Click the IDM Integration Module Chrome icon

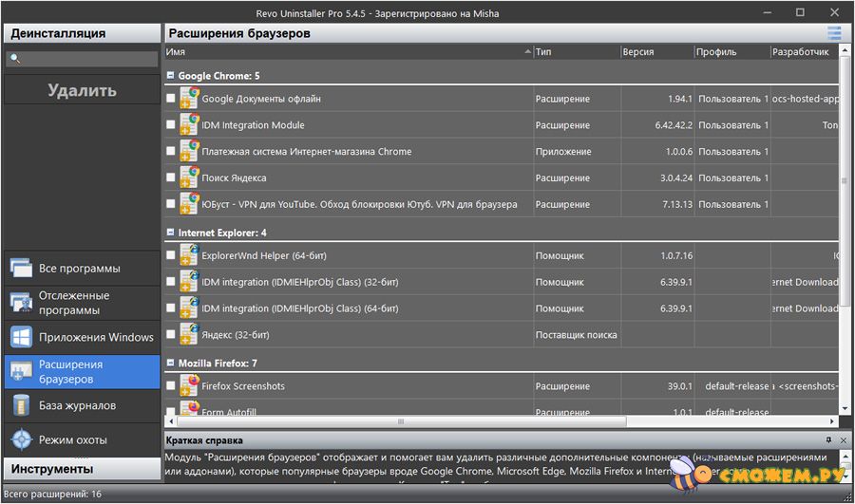pos(189,125)
